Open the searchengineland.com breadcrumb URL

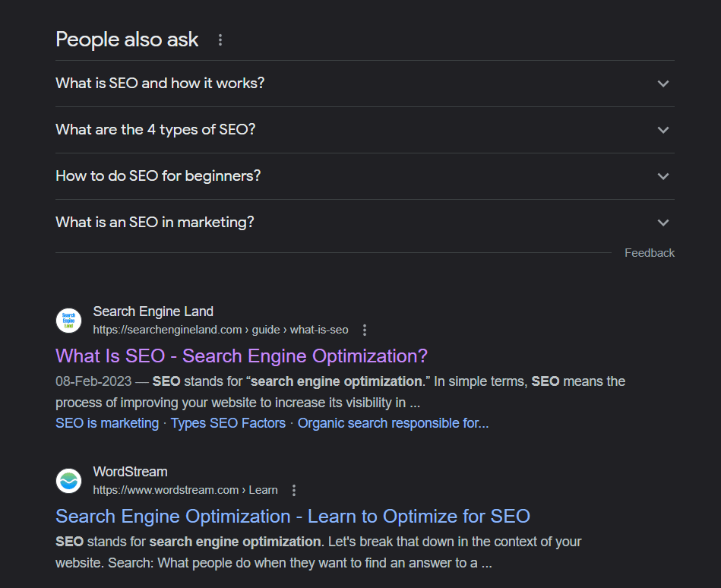220,329
